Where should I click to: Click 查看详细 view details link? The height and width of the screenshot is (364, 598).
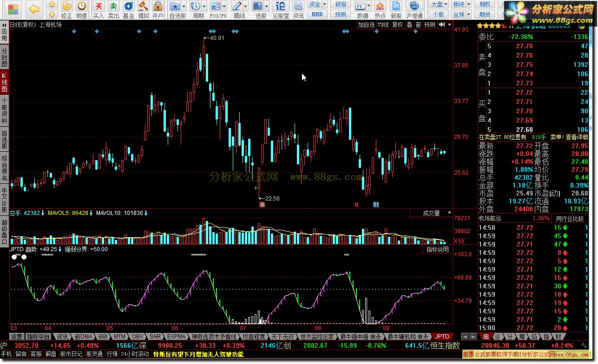[x=577, y=137]
